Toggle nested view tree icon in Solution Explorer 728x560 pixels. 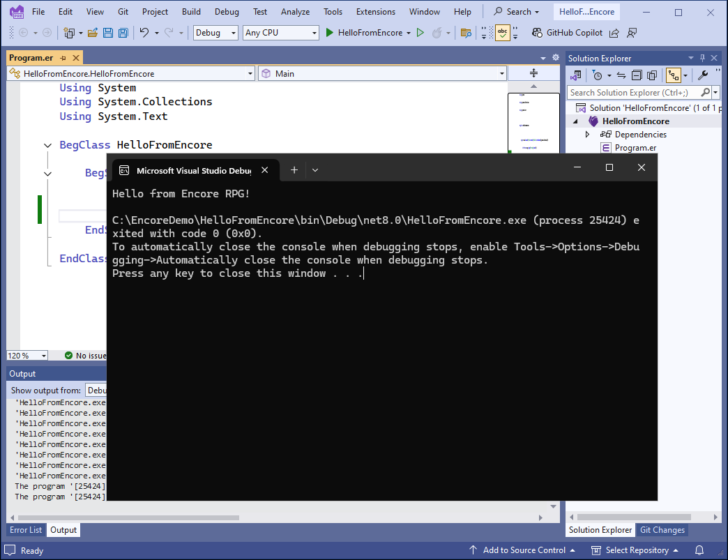(x=674, y=75)
